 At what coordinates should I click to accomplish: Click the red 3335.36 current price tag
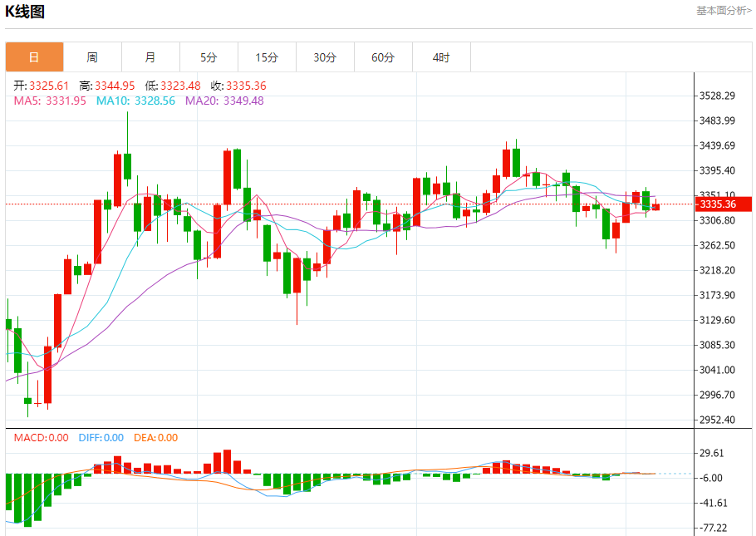[721, 204]
